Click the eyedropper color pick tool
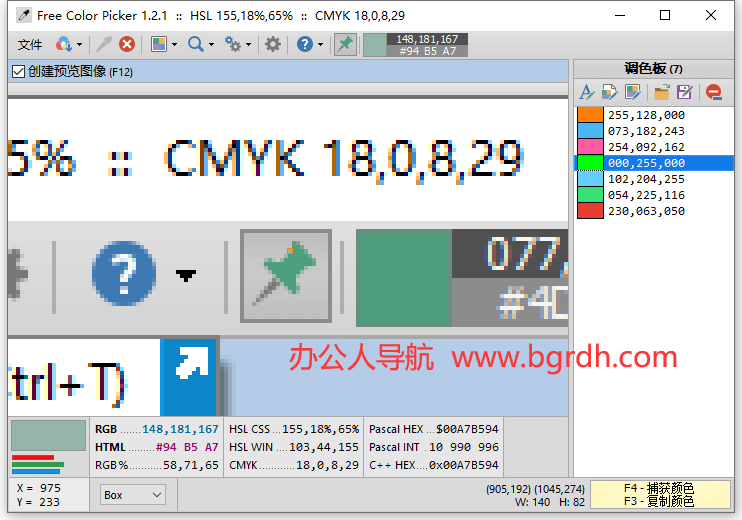The height and width of the screenshot is (520, 742). [x=103, y=44]
